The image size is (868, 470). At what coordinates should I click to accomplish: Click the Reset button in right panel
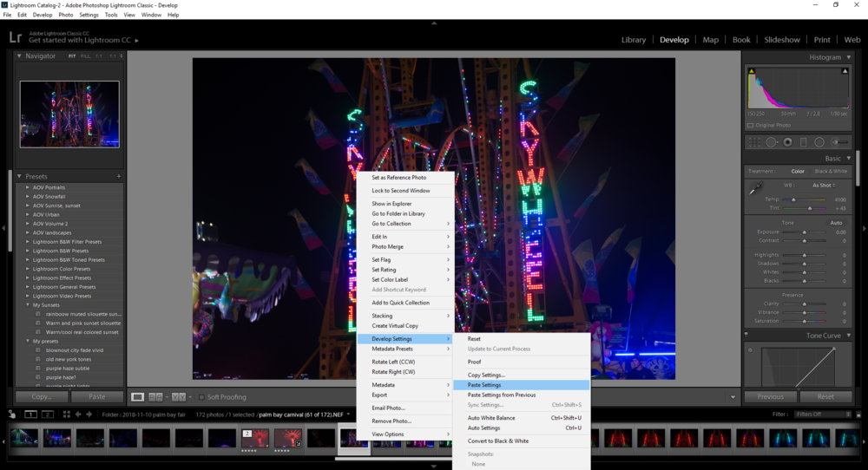[x=825, y=396]
